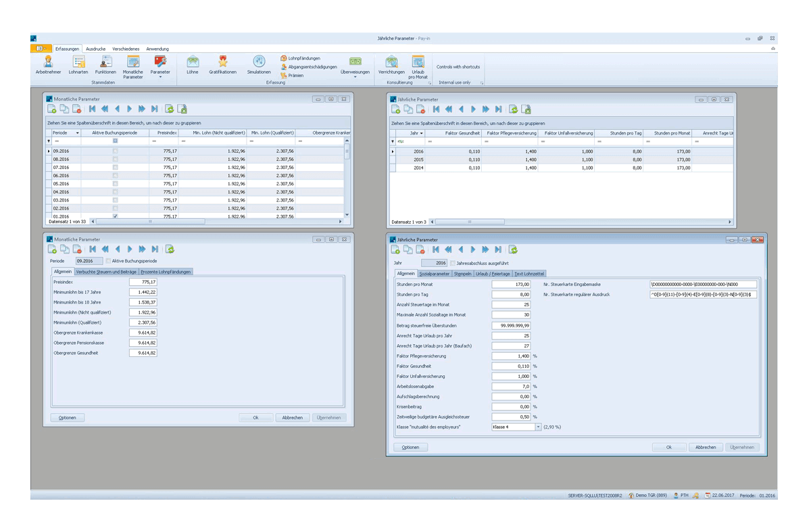Click the Funktionen ribbon icon
The width and height of the screenshot is (811, 532).
(105, 66)
